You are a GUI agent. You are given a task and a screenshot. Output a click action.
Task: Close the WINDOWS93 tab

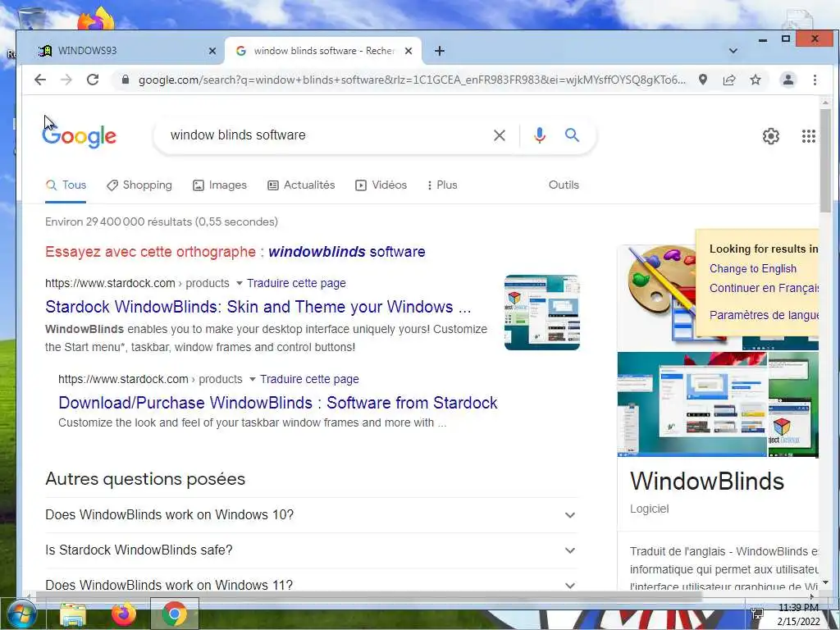(x=212, y=51)
